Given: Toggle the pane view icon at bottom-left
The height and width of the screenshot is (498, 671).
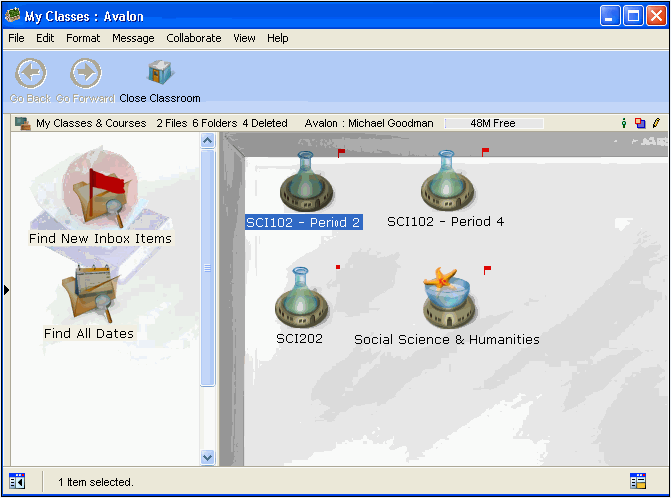Looking at the screenshot, I should [17, 481].
